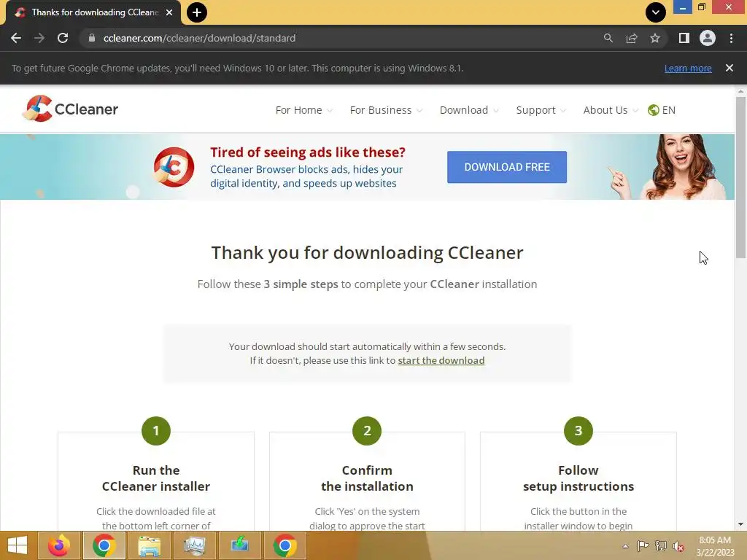The height and width of the screenshot is (560, 747).
Task: Click the step 1 green circle
Action: 156,431
